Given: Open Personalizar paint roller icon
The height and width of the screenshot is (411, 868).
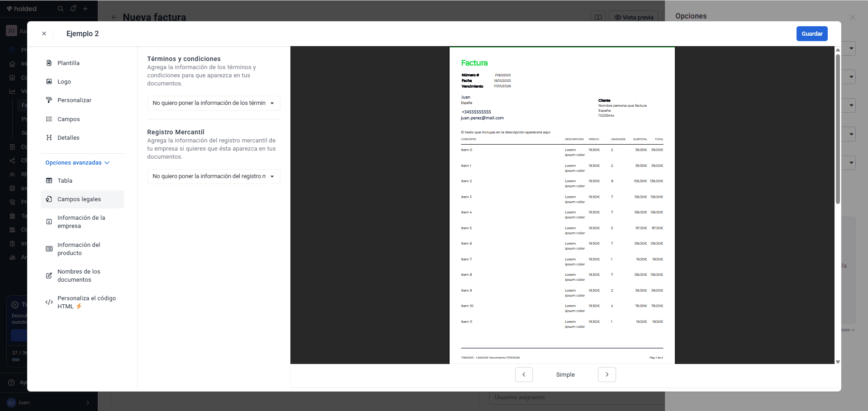Looking at the screenshot, I should click(49, 100).
